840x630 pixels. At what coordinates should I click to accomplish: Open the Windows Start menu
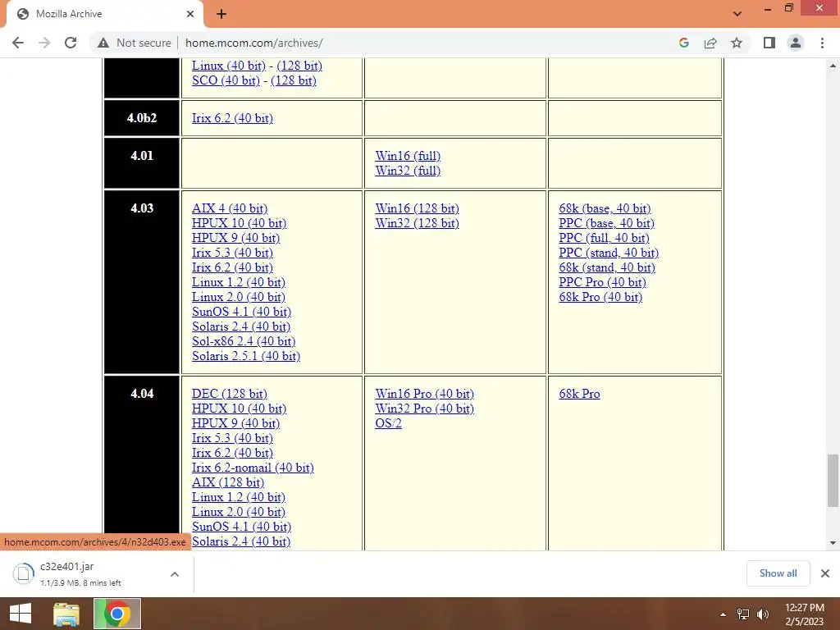(21, 614)
